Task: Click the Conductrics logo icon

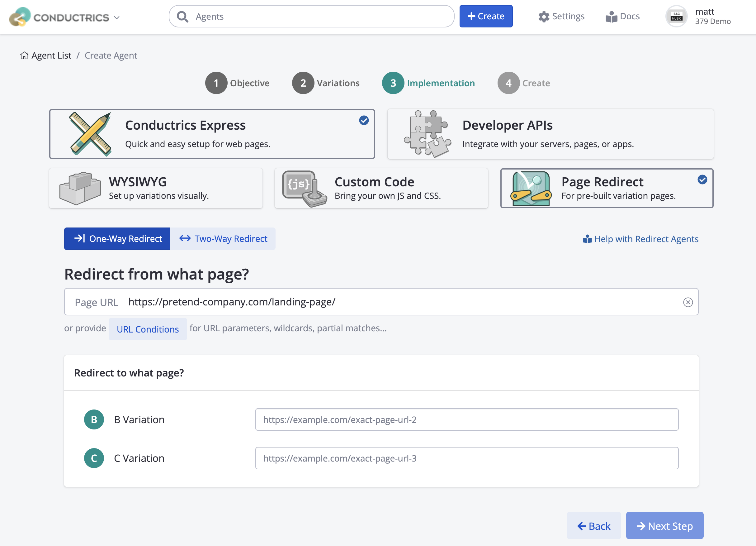Action: (20, 17)
